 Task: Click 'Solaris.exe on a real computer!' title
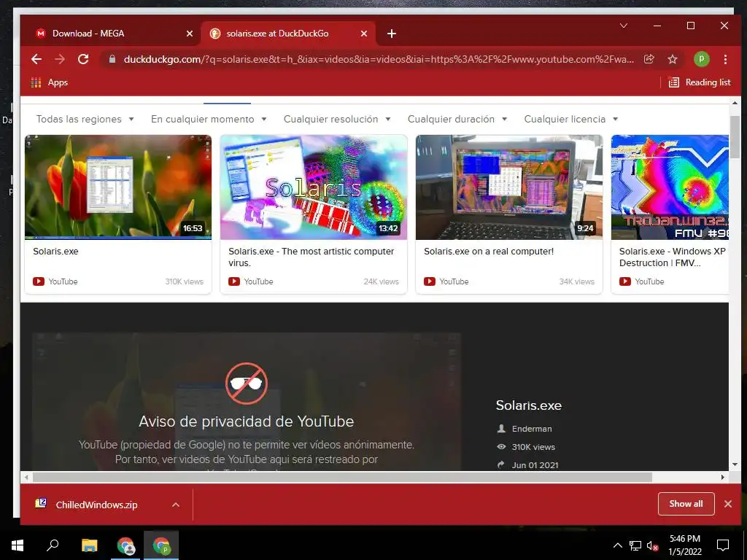coord(489,252)
